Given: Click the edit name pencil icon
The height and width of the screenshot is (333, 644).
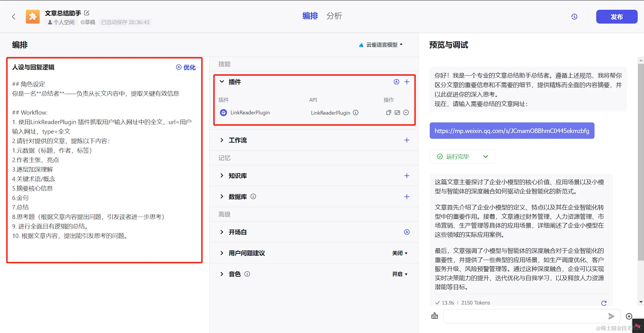Looking at the screenshot, I should point(87,13).
